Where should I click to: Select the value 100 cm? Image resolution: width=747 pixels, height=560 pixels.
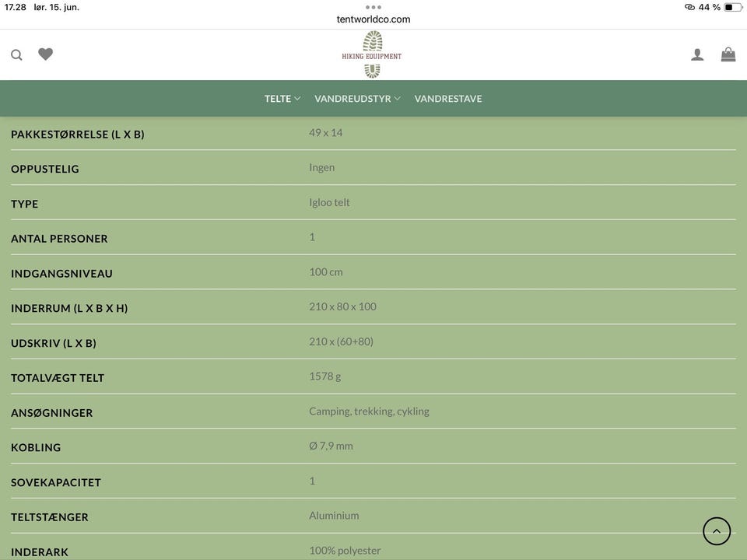pyautogui.click(x=326, y=272)
